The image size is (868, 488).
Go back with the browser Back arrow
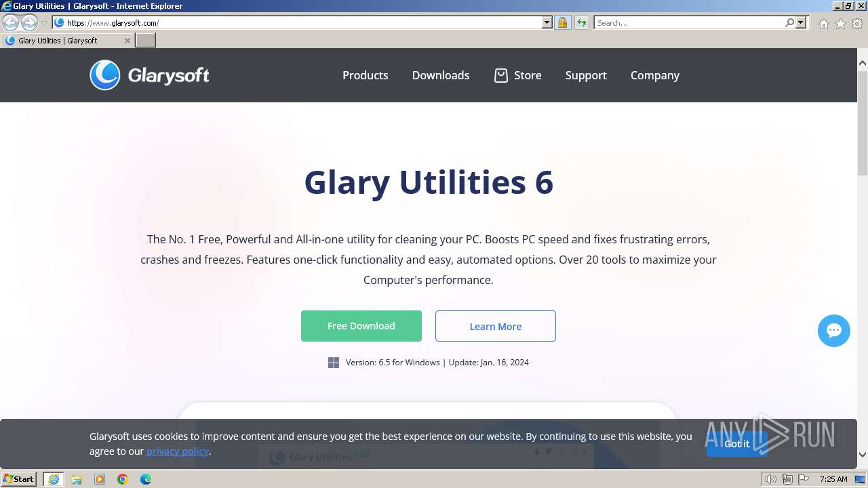tap(10, 23)
